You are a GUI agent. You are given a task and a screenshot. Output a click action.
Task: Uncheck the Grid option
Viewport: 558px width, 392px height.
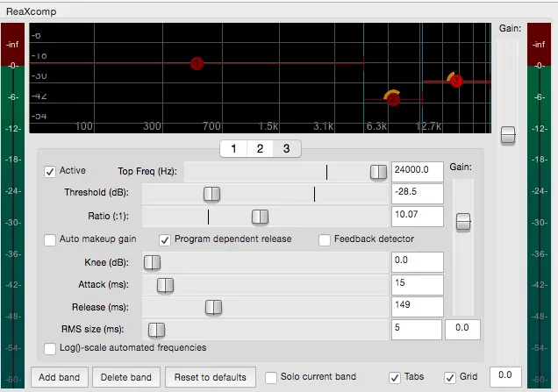click(450, 378)
